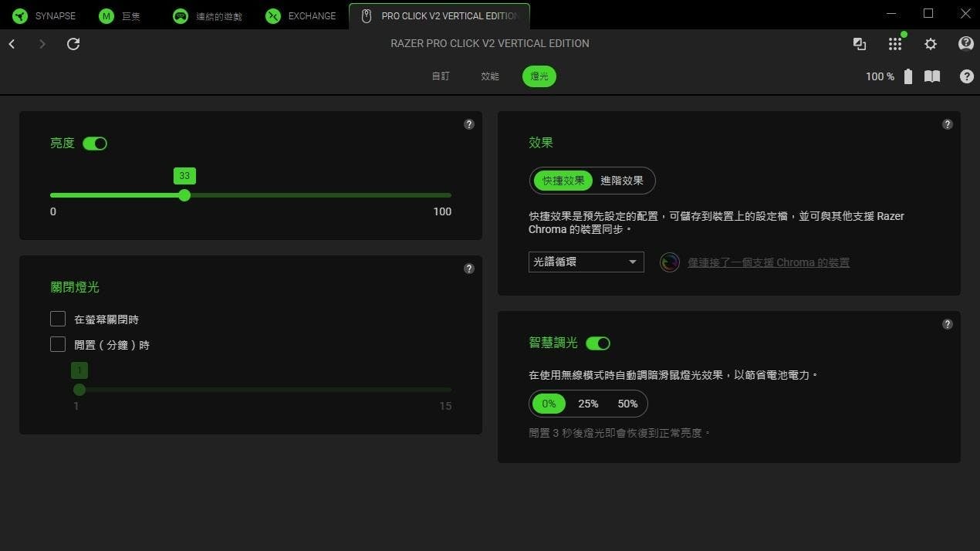Image resolution: width=980 pixels, height=551 pixels.
Task: Open the 巨集 macro tab
Action: 121,16
